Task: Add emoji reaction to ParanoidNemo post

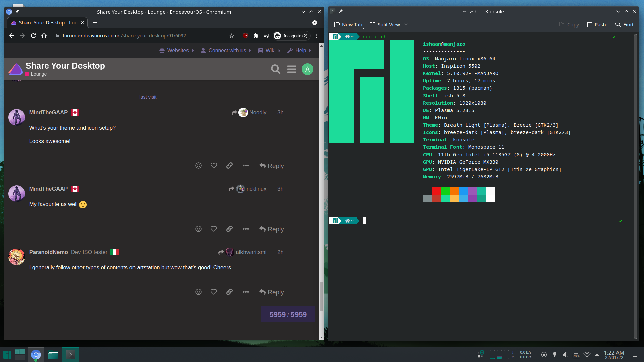Action: point(198,292)
